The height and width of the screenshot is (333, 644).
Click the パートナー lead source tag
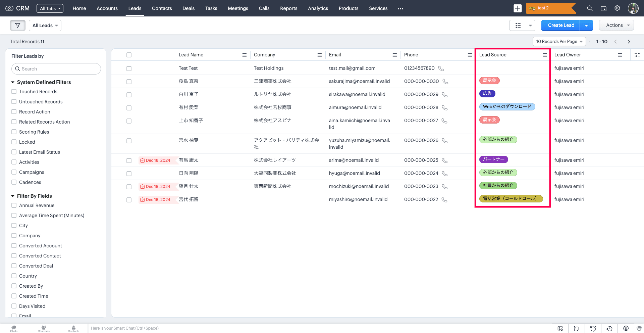[493, 159]
